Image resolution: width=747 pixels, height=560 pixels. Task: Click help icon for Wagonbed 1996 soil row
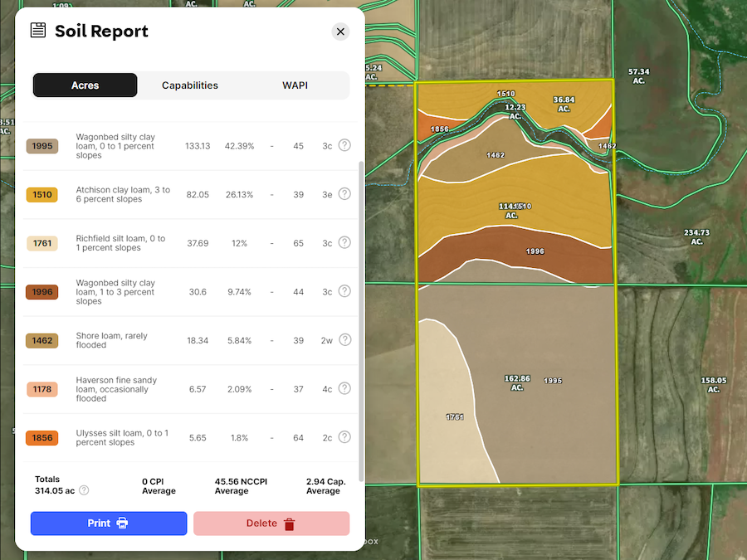pyautogui.click(x=344, y=291)
